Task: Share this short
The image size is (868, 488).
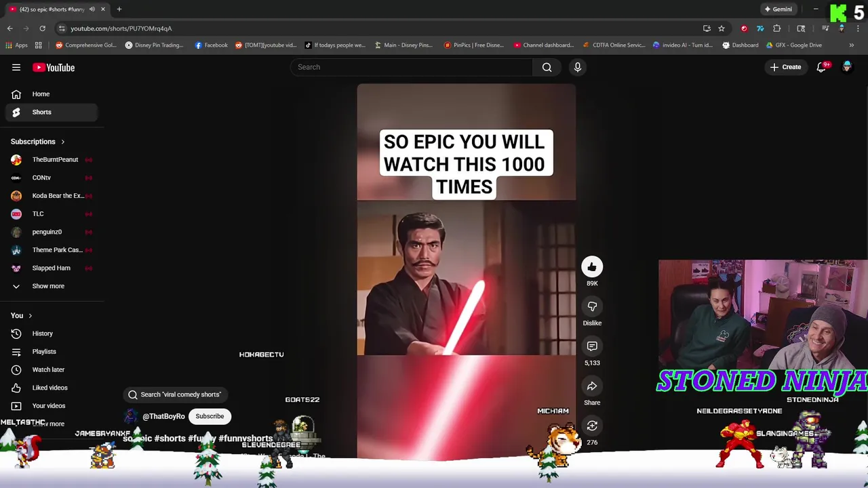Action: click(x=592, y=386)
